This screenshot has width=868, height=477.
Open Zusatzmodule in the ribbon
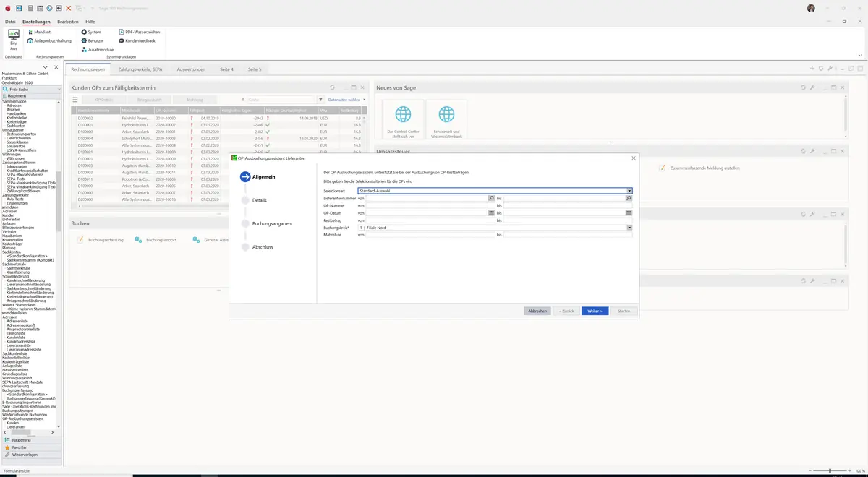[97, 49]
